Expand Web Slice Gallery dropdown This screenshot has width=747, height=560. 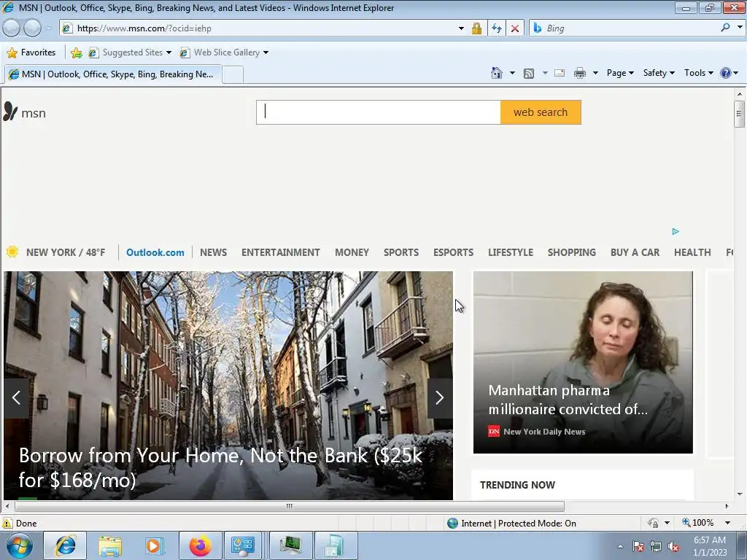[266, 52]
